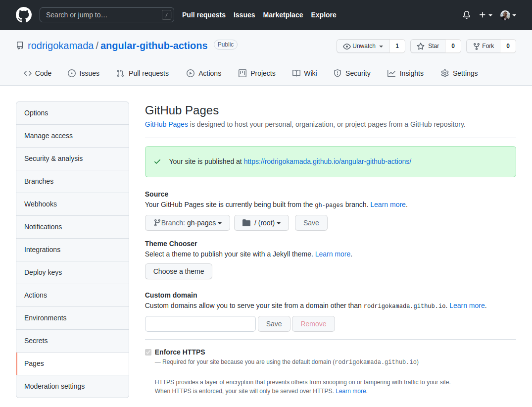This screenshot has height=407, width=532.
Task: Select Security & analysis in sidebar
Action: point(73,158)
